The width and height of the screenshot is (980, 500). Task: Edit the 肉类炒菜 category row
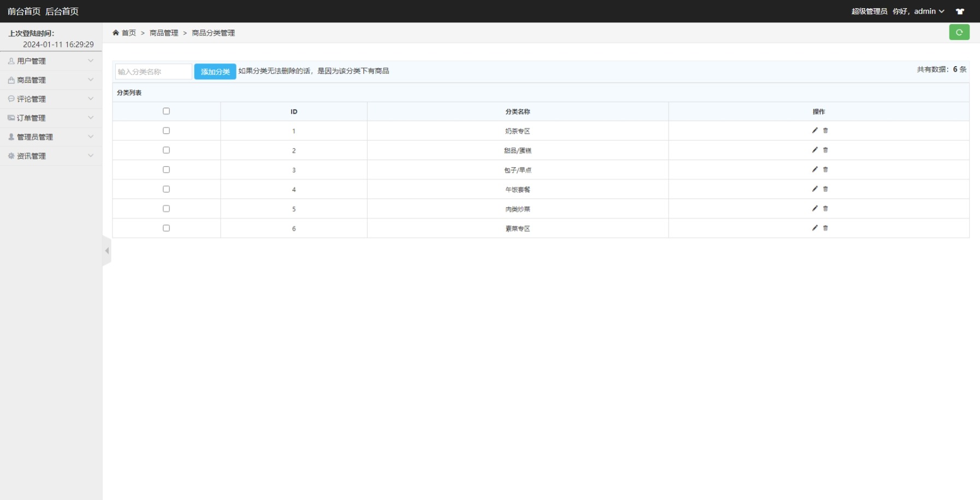coord(814,208)
